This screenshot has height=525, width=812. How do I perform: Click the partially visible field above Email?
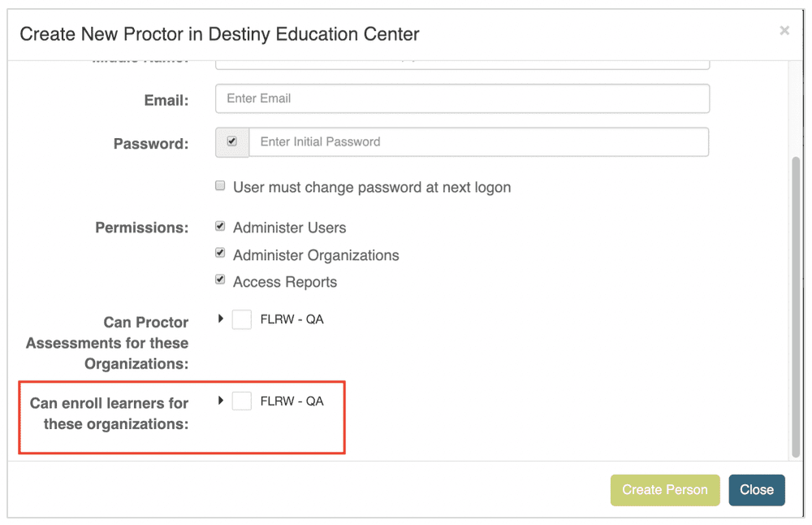(462, 63)
